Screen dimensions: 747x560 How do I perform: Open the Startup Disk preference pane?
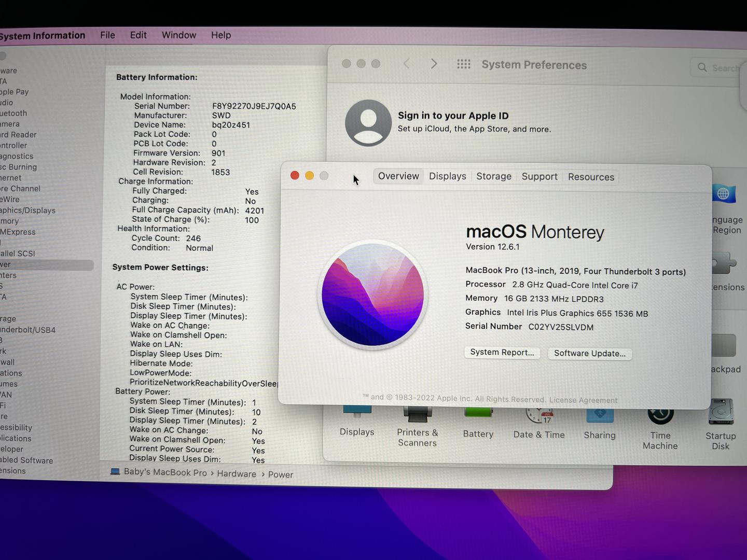click(x=721, y=424)
